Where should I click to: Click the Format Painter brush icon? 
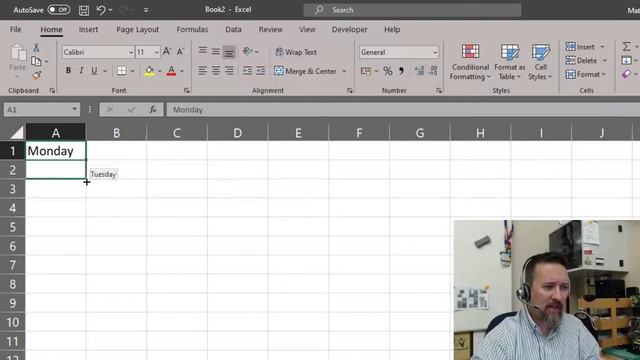[36, 75]
